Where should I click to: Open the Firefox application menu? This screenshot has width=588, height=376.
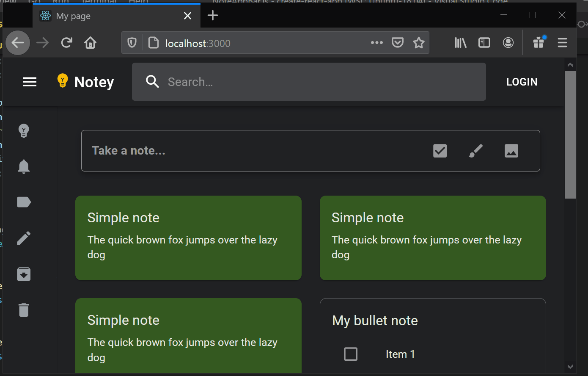[x=562, y=43]
